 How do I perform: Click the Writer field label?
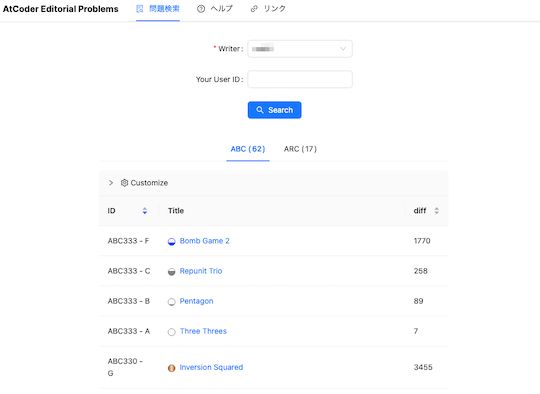[x=230, y=49]
